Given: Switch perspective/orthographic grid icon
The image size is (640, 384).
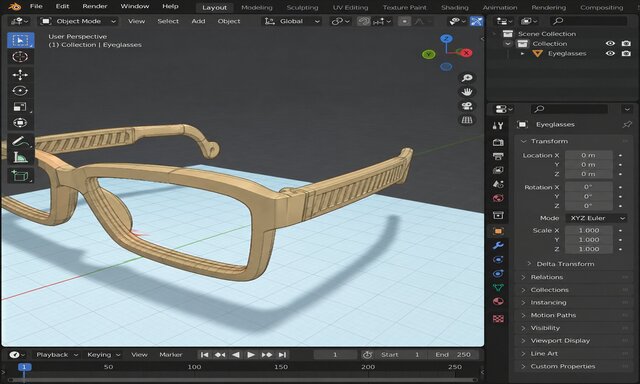Looking at the screenshot, I should [467, 120].
